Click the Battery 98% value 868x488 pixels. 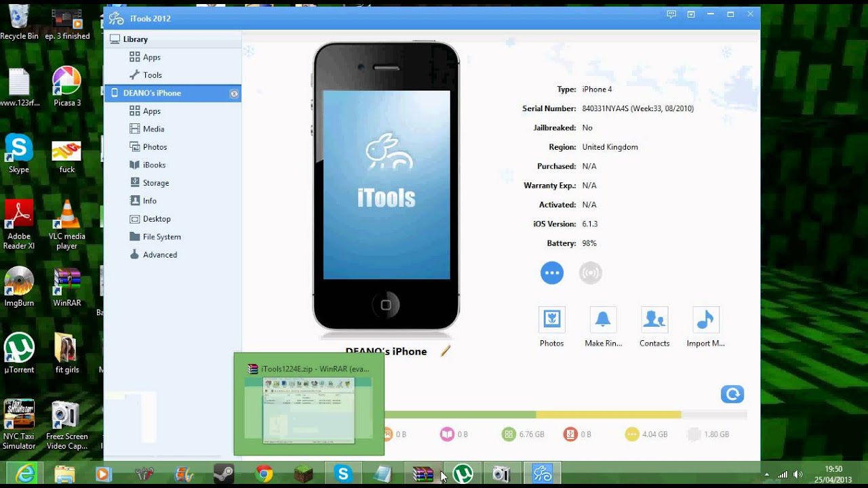pos(589,243)
